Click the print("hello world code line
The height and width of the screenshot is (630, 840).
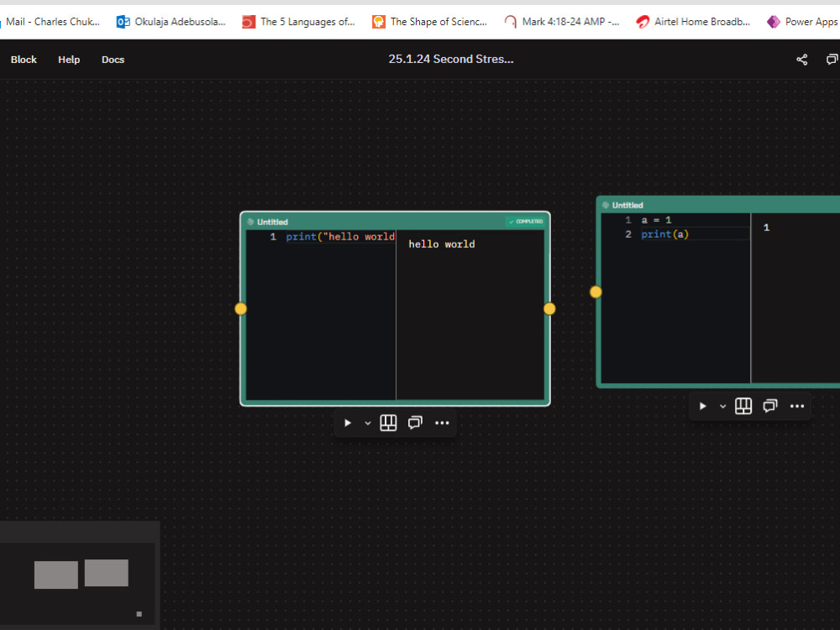tap(340, 237)
